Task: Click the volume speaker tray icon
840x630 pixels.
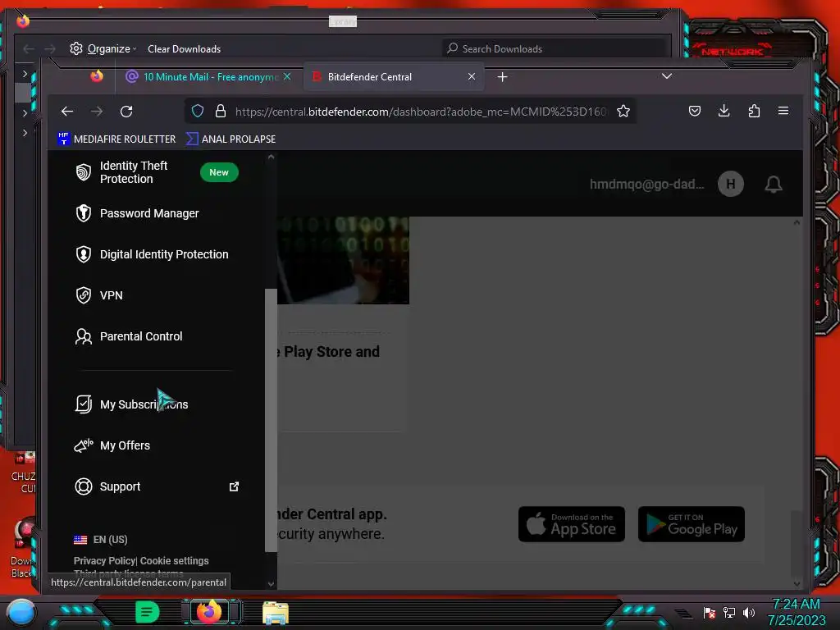Action: click(x=749, y=612)
